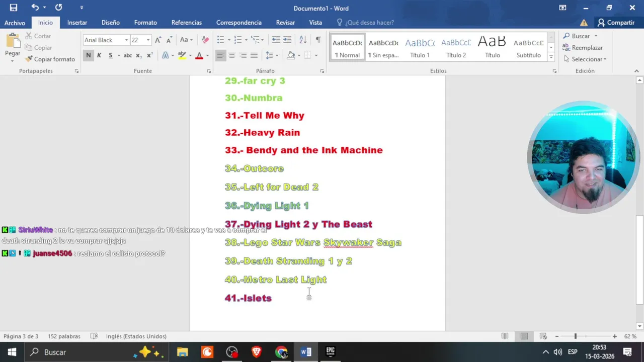The image size is (644, 362).
Task: Click the Reemplazar button
Action: click(583, 47)
